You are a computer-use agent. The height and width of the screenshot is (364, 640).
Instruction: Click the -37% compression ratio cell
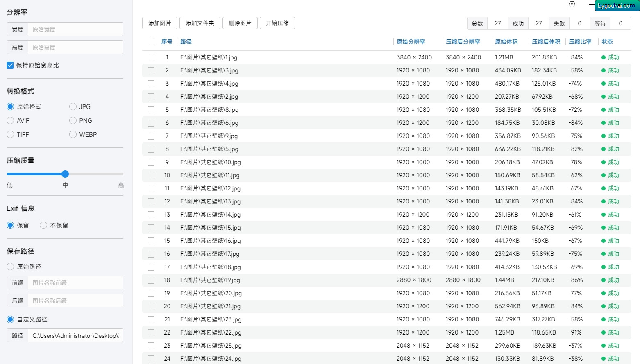tap(576, 346)
